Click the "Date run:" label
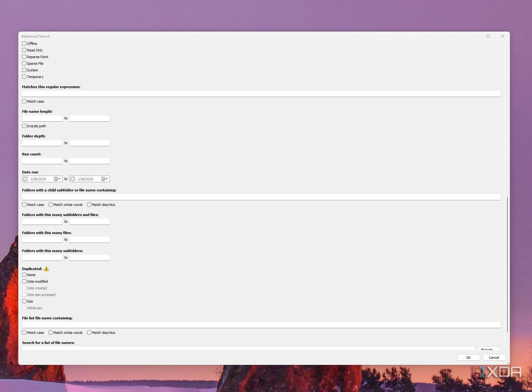 click(30, 172)
